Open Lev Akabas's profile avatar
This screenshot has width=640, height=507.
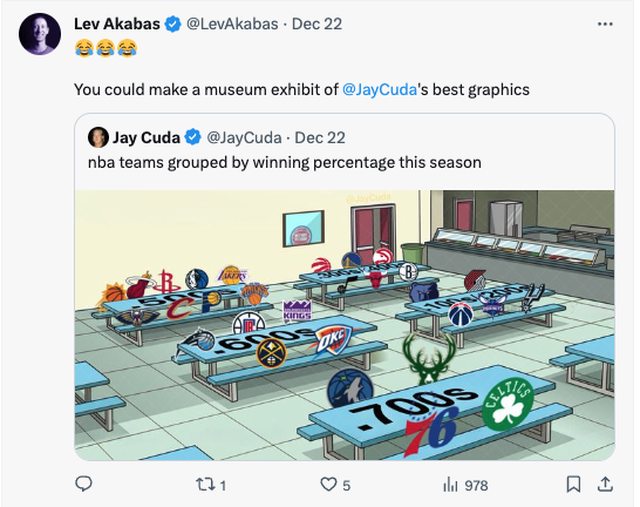point(40,34)
